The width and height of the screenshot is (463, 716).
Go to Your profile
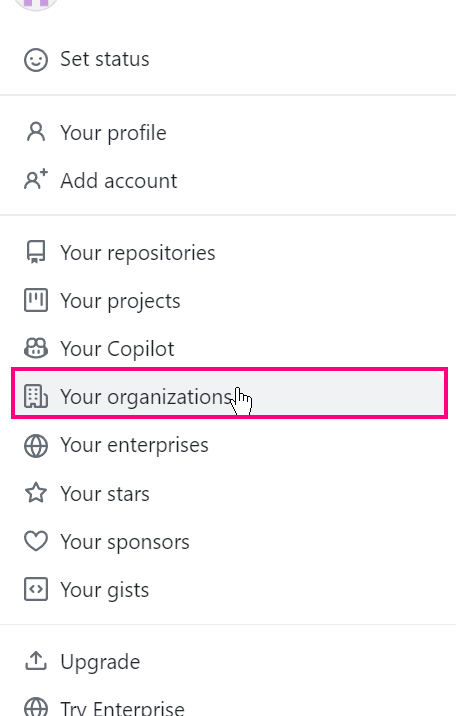click(x=228, y=132)
